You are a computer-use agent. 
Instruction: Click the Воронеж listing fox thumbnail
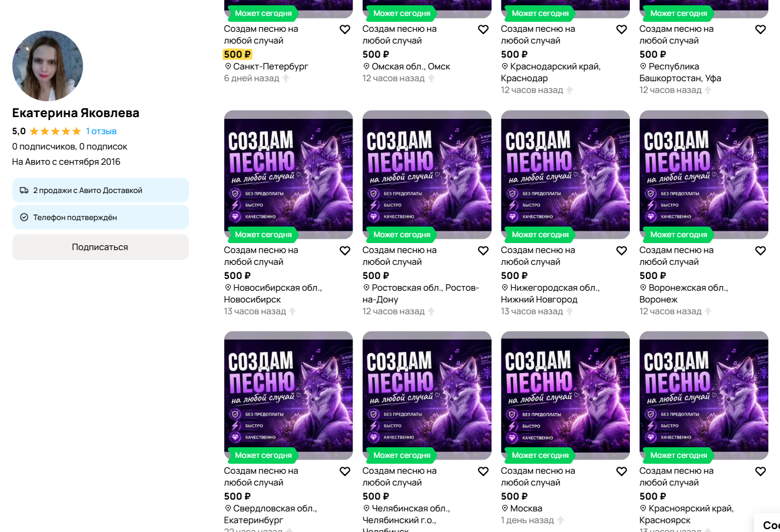[x=704, y=175]
